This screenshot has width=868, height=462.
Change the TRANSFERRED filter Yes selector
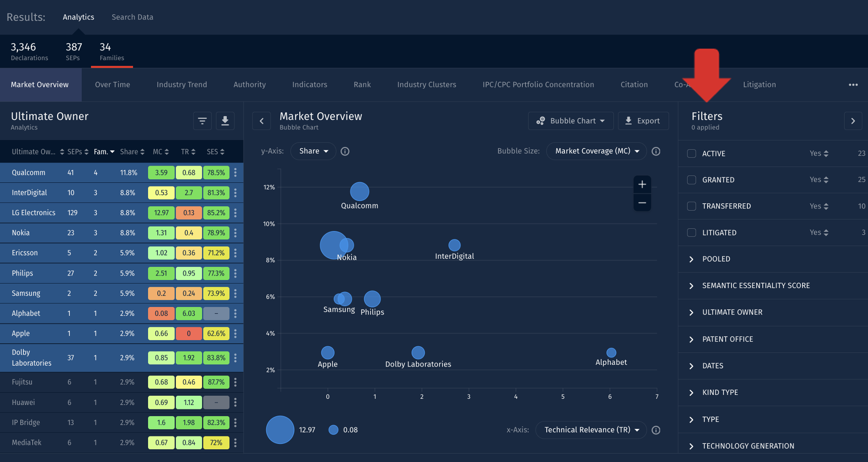click(x=819, y=206)
